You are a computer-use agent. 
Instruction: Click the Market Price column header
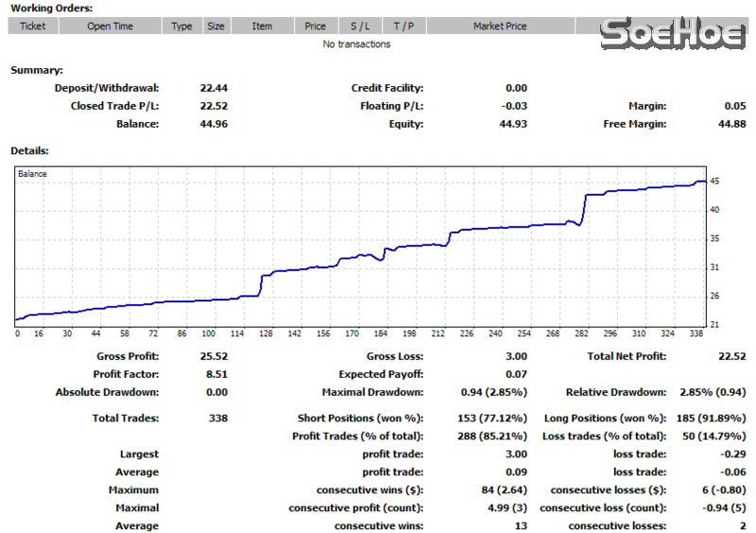coord(500,26)
